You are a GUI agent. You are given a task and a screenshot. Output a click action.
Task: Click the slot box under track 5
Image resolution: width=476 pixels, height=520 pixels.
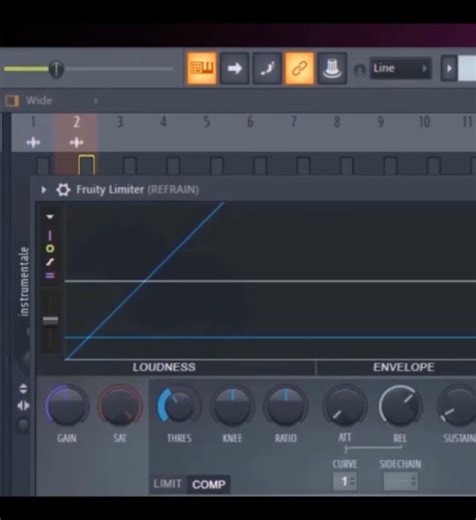(216, 165)
